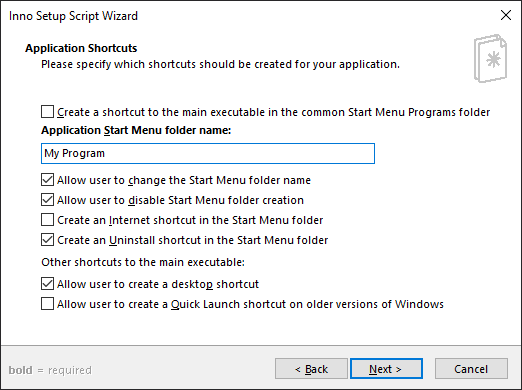Cancel the Script Wizard

tap(471, 369)
